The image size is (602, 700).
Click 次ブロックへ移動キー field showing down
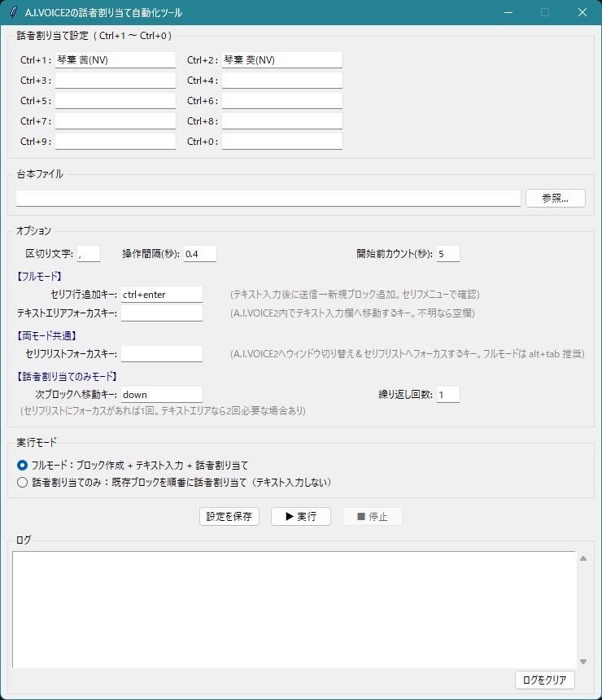(x=162, y=395)
